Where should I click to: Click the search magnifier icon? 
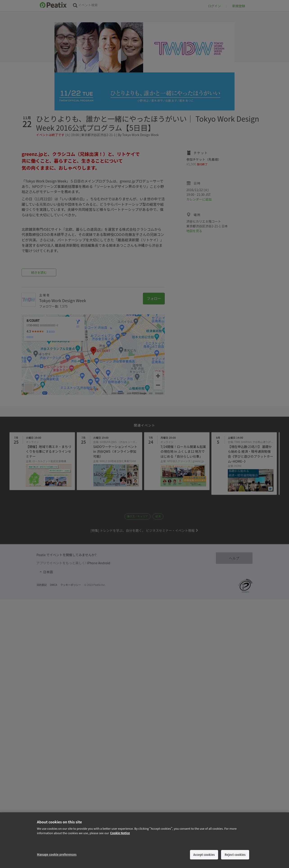pyautogui.click(x=75, y=5)
